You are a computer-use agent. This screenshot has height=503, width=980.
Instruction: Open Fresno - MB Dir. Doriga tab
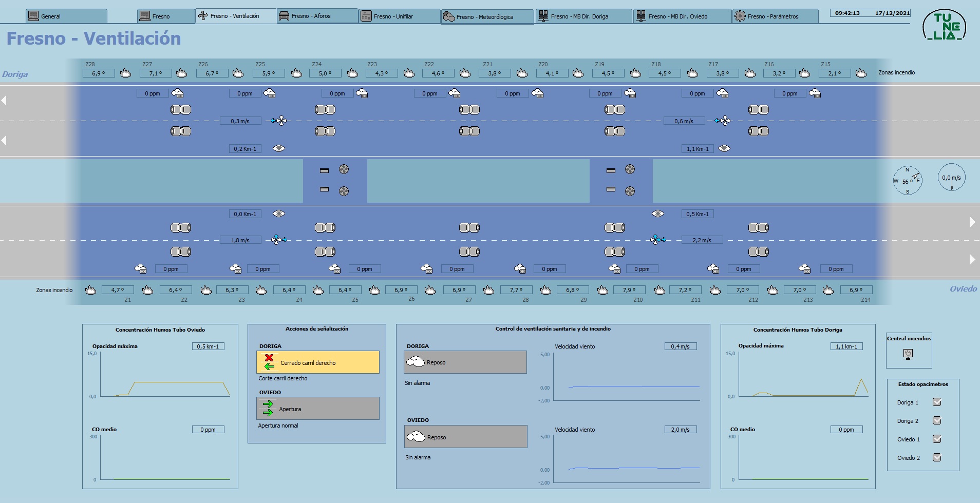583,16
